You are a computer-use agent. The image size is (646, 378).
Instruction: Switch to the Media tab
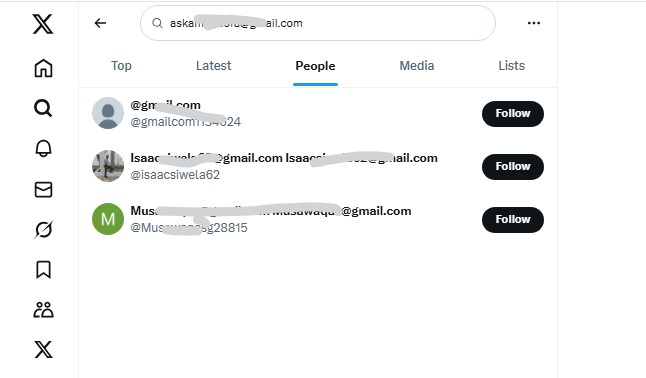point(417,66)
